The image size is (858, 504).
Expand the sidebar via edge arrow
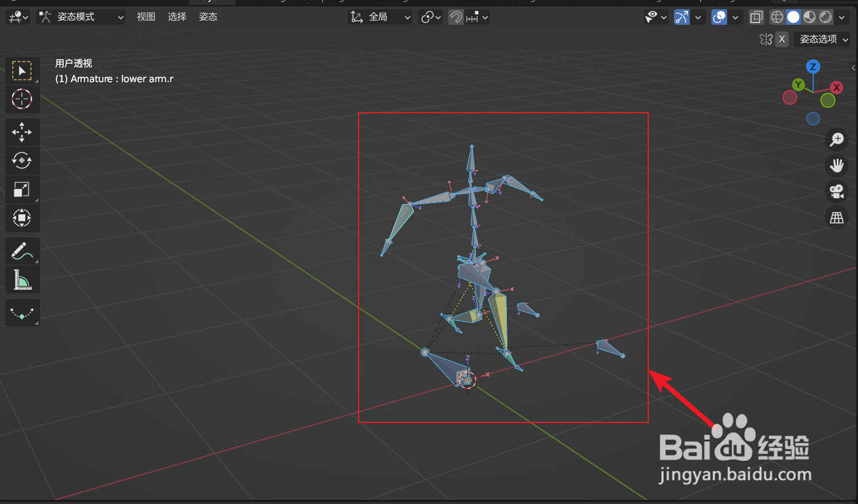point(853,68)
